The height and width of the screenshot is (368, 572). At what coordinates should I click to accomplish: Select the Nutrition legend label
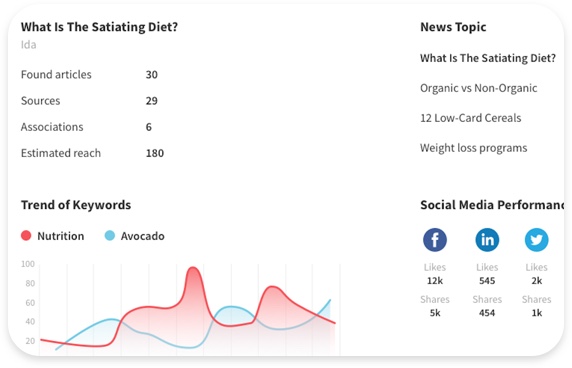coord(61,236)
